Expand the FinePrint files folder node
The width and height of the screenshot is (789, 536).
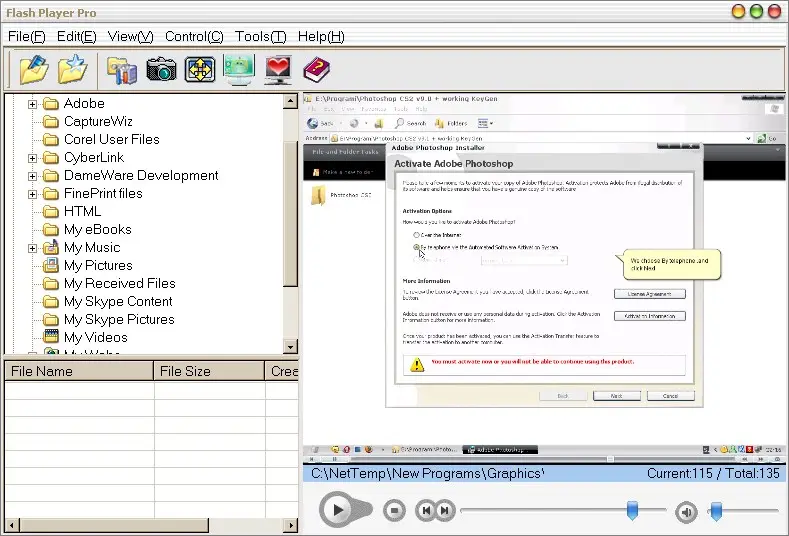(x=32, y=194)
